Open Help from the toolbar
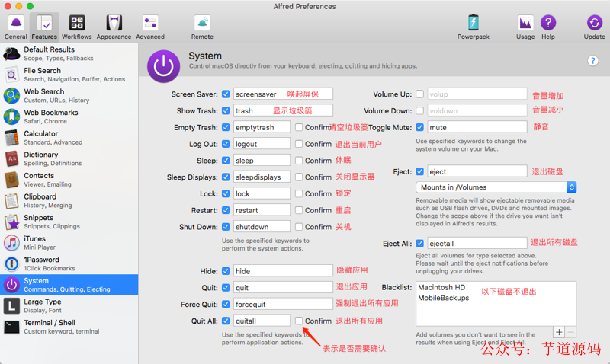610x364 pixels. click(548, 27)
